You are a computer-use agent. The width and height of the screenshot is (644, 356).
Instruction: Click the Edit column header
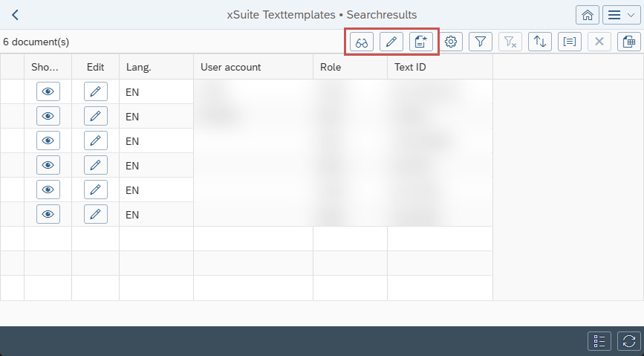[96, 67]
